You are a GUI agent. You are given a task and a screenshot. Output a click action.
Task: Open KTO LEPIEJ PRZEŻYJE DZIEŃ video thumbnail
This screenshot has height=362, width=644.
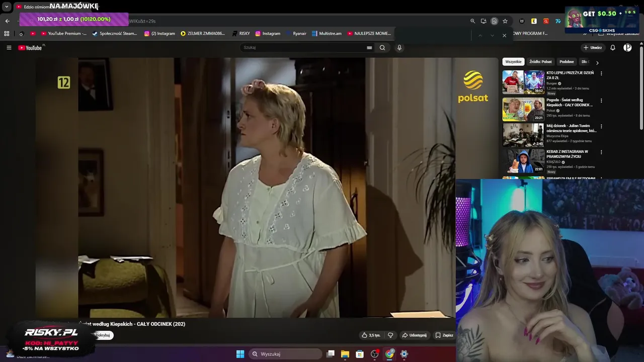(523, 82)
